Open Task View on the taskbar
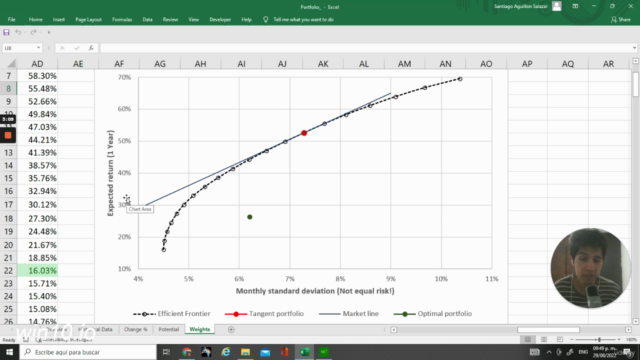This screenshot has height=360, width=640. point(166,352)
